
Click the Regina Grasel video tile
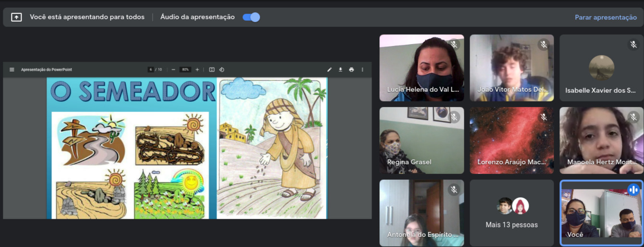coord(422,140)
